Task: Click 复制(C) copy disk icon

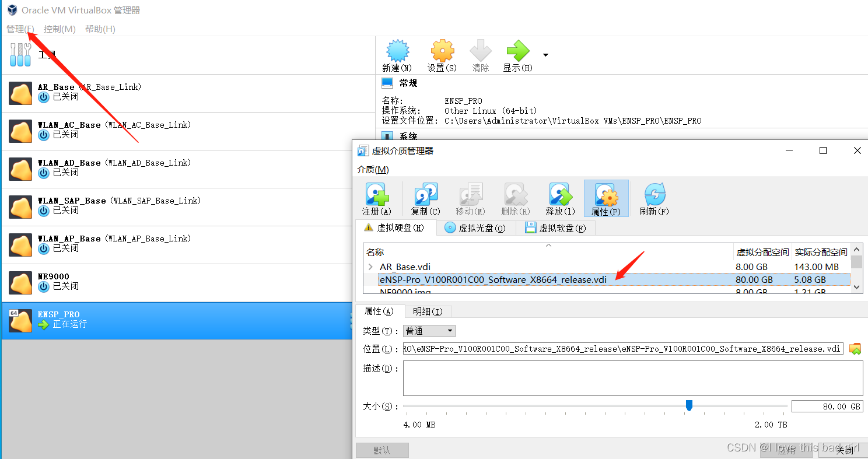Action: [x=426, y=194]
